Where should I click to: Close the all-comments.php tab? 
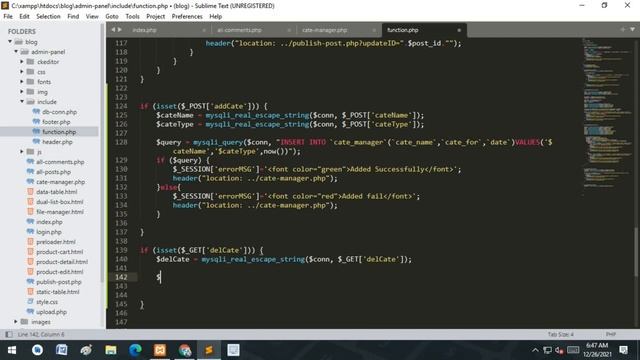point(289,30)
